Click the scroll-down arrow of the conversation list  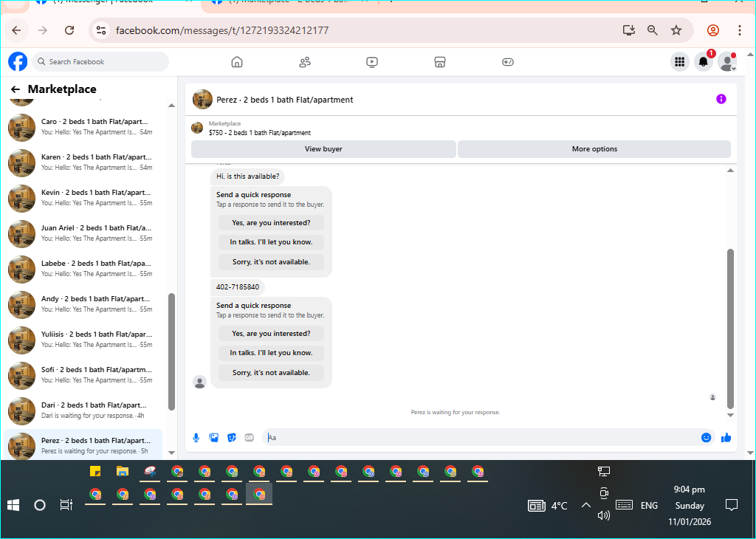[x=171, y=453]
